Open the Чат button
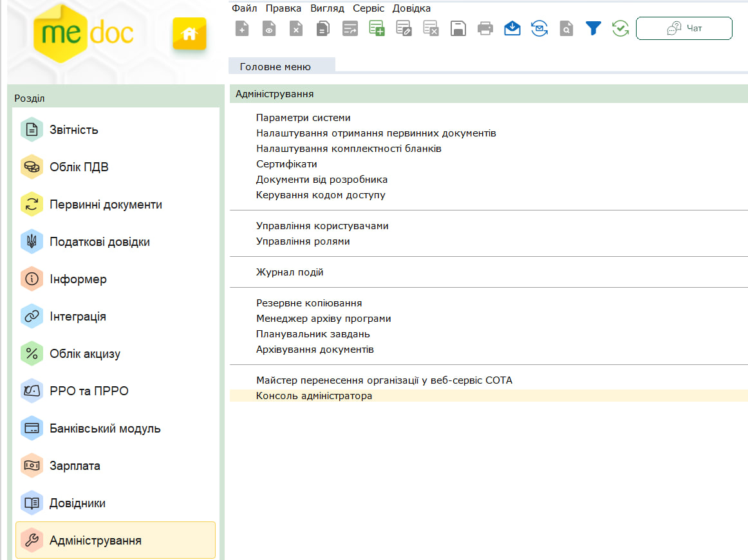The height and width of the screenshot is (560, 748). tap(684, 28)
